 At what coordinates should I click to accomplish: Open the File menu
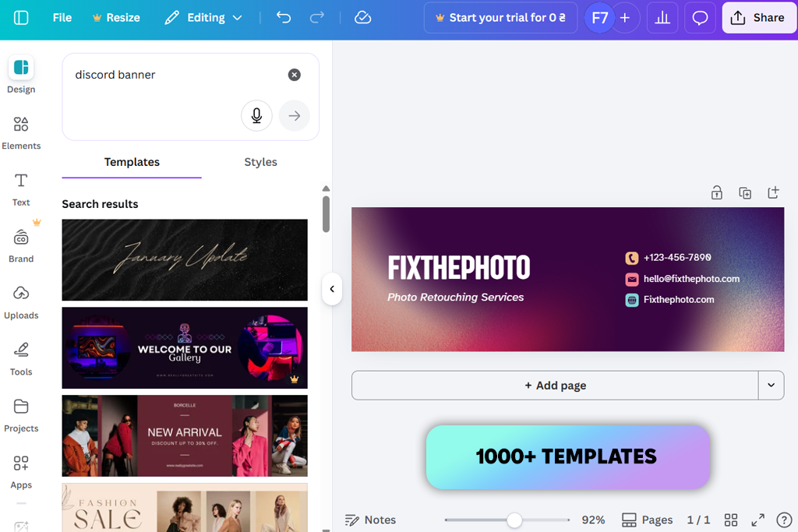[62, 18]
